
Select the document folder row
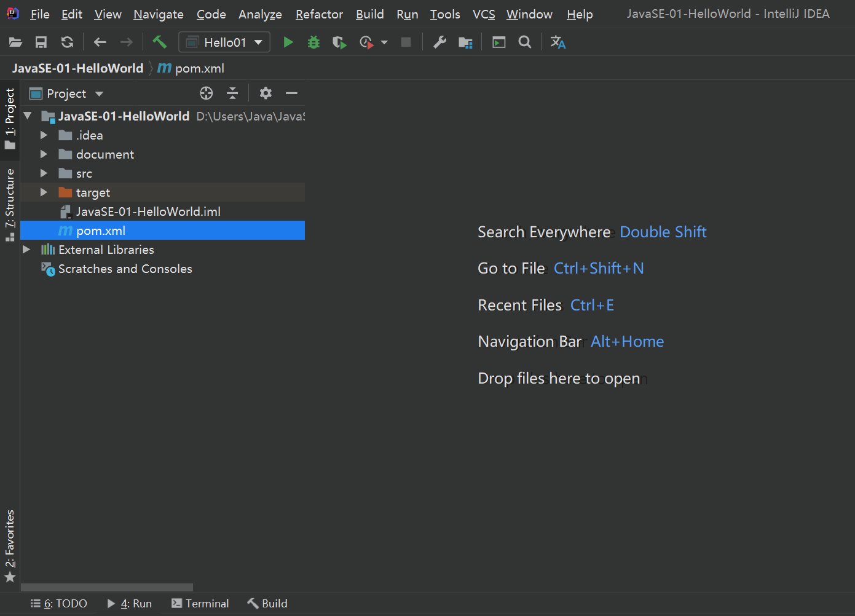tap(163, 154)
